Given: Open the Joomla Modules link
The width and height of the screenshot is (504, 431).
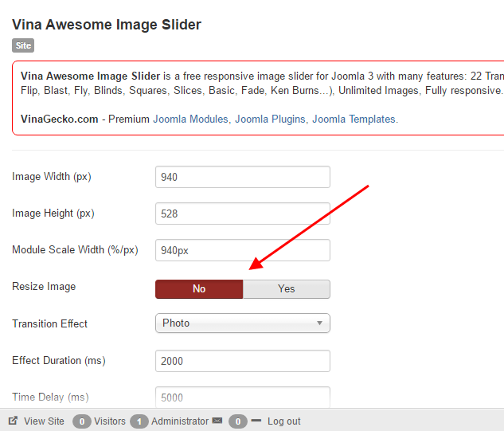Looking at the screenshot, I should coord(190,119).
